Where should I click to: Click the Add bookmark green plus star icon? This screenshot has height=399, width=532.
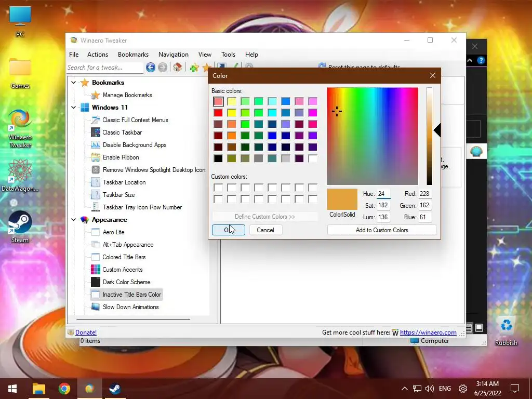[x=194, y=68]
